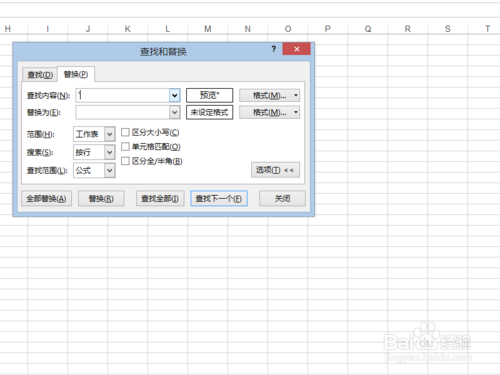
Task: Select the 替换(P) tab
Action: pos(76,74)
